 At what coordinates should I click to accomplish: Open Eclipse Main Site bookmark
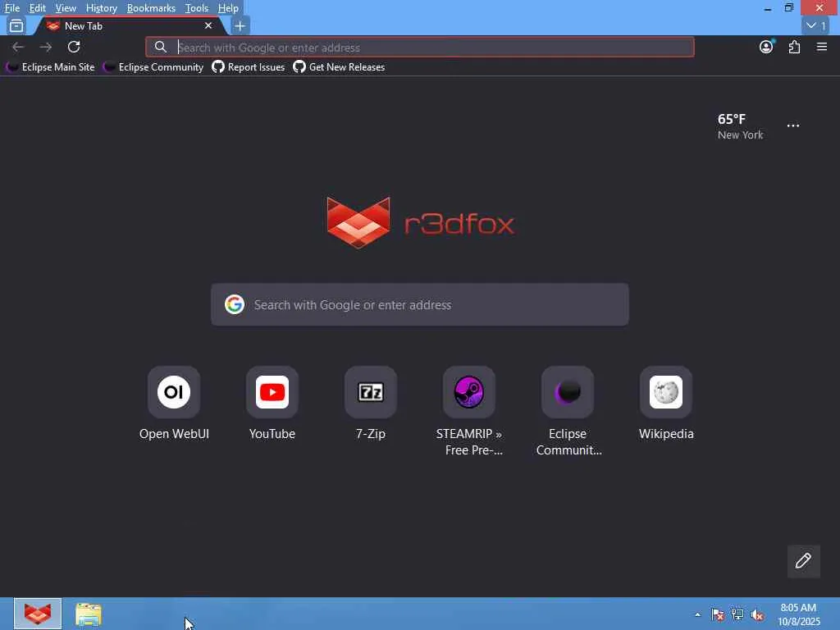point(50,67)
